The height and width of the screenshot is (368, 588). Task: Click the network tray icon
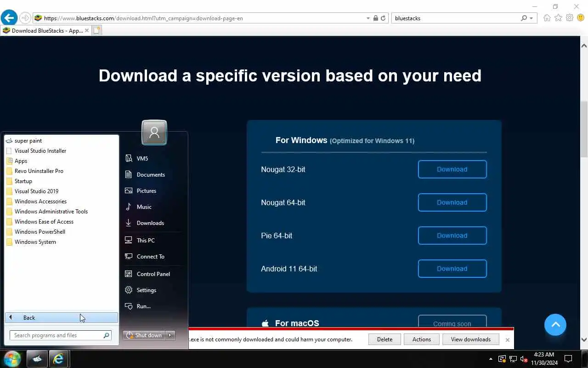[513, 359]
